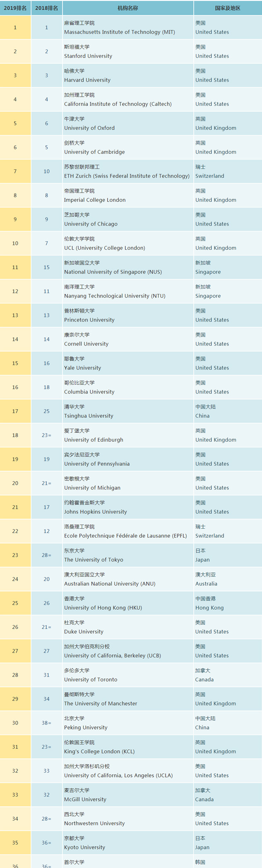Click Peking University entry
Image resolution: width=262 pixels, height=868 pixels.
86,727
